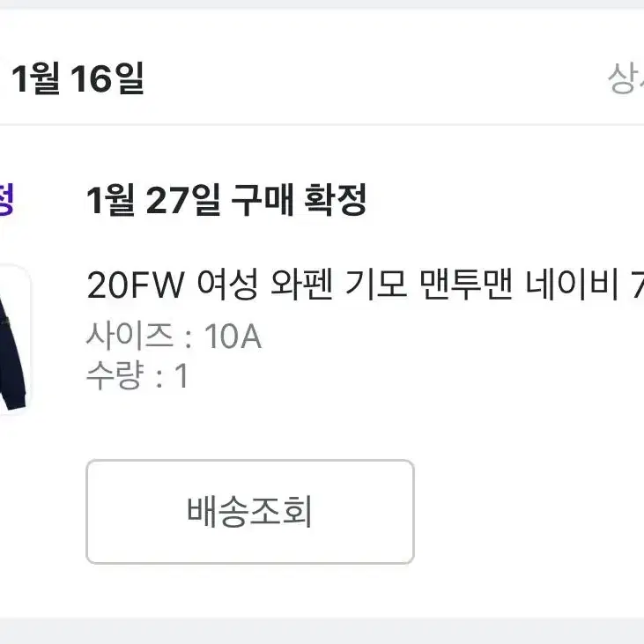Viewport: 644px width, 644px height.
Task: Select the 수량 : 1 quantity text
Action: tap(137, 375)
